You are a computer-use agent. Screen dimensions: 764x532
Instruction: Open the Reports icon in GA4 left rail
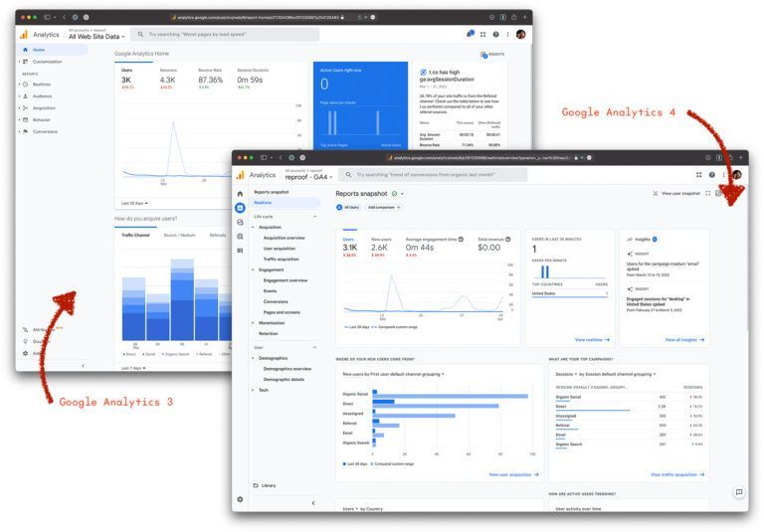click(x=240, y=208)
